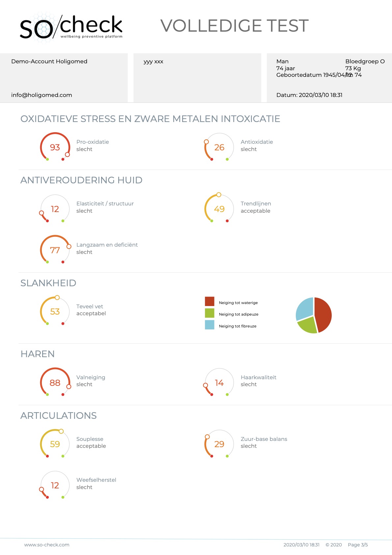Viewport: 392px width, 555px height.
Task: Click the VOLLEDIGE TEST page title
Action: click(x=234, y=26)
